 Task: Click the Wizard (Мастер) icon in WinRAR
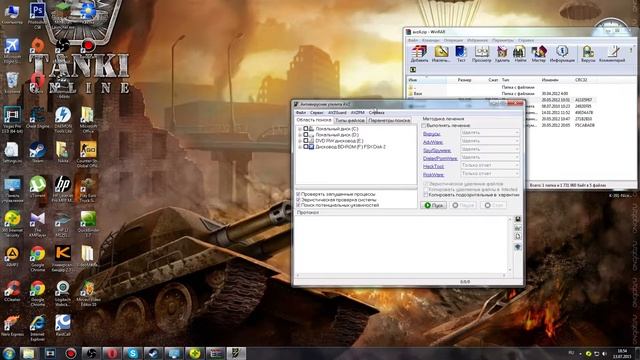pos(538,53)
